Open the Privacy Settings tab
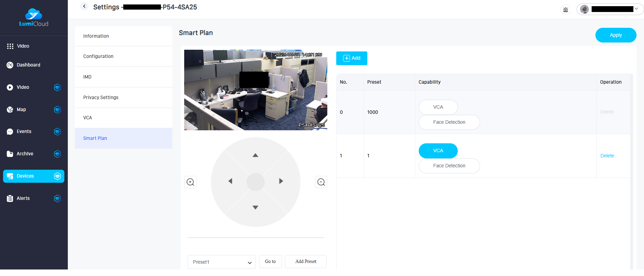Viewport: 644px width, 276px height. click(x=101, y=97)
